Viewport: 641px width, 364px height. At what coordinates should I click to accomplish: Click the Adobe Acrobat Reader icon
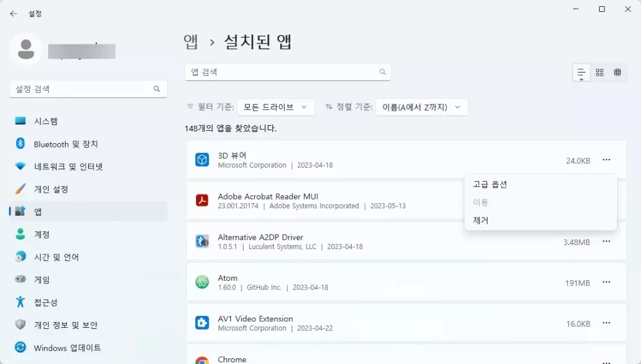click(202, 200)
